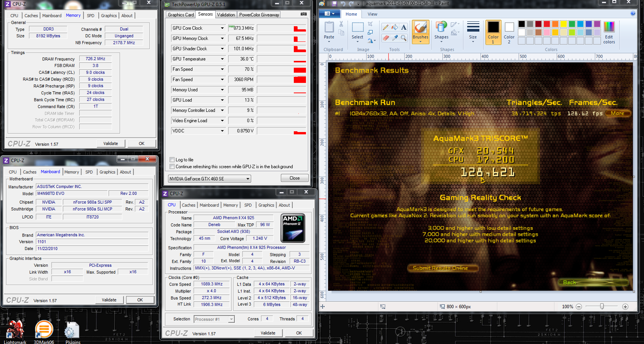Open the Shapes gallery
Image resolution: width=644 pixels, height=344 pixels.
[x=442, y=32]
